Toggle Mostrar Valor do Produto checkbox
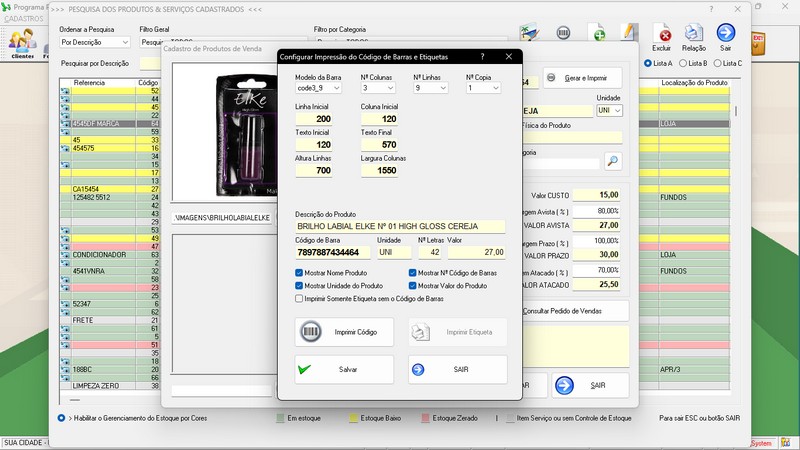Viewport: 800px width, 450px height. pos(413,285)
